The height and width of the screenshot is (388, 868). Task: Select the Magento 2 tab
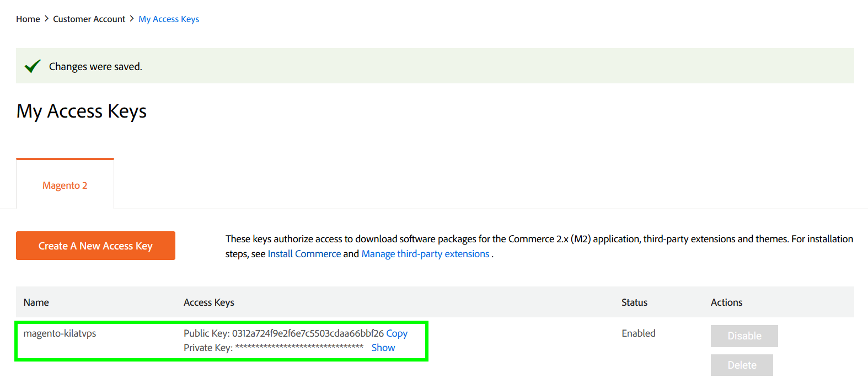(65, 185)
